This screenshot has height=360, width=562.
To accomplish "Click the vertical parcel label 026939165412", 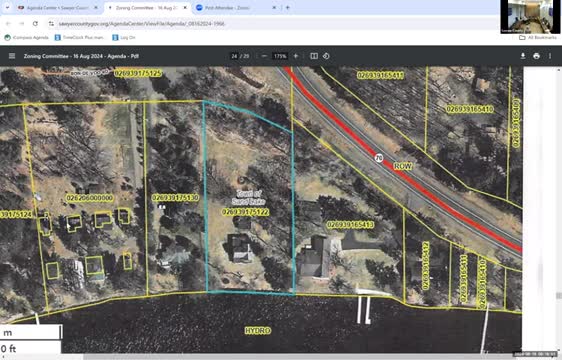I will (425, 266).
